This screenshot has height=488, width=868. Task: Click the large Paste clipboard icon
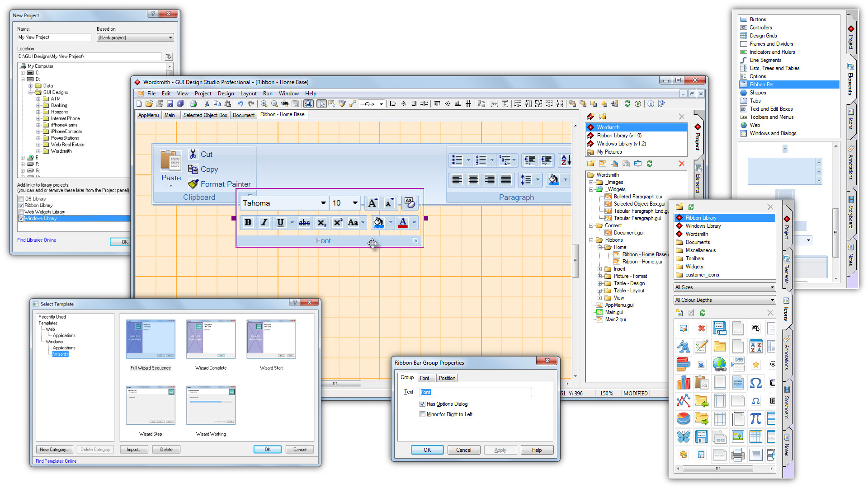point(171,160)
